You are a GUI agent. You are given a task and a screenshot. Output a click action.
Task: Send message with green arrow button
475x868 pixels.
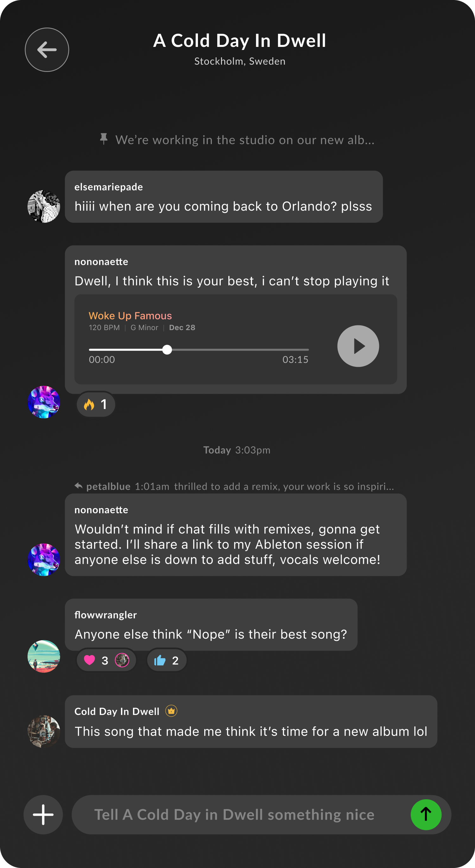426,815
